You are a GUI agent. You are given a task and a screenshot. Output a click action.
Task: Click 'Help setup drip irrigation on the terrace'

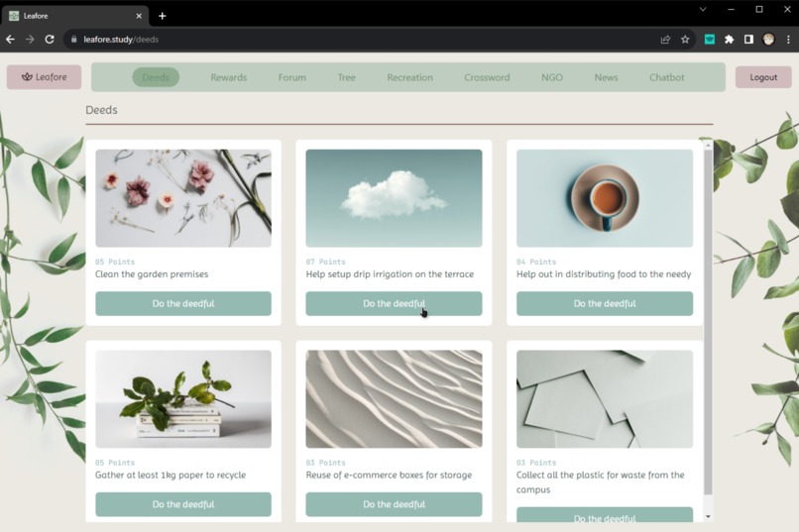(390, 273)
